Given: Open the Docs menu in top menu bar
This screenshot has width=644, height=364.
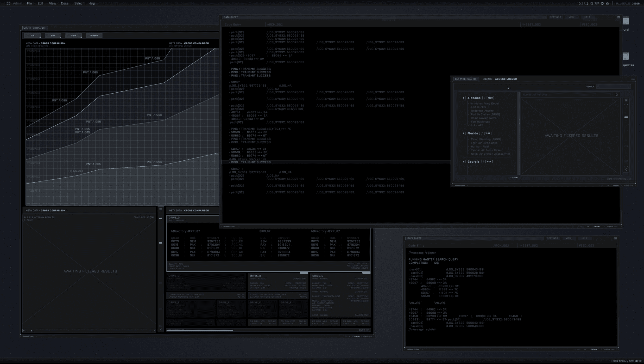Looking at the screenshot, I should 65,3.
